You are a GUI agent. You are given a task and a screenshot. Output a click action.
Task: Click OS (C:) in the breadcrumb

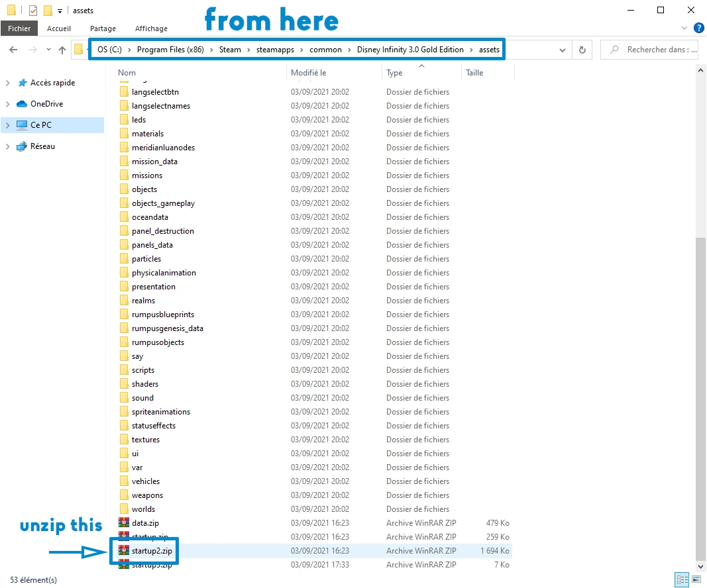pyautogui.click(x=109, y=50)
